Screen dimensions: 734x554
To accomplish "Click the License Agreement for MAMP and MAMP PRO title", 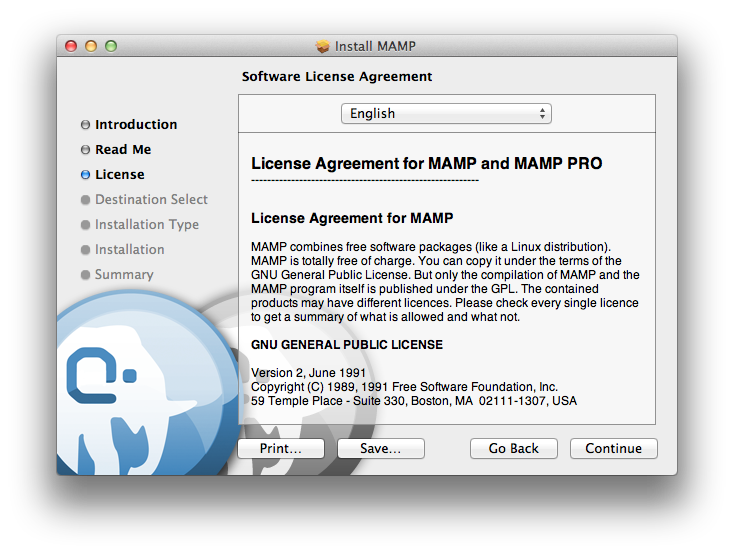I will (426, 163).
